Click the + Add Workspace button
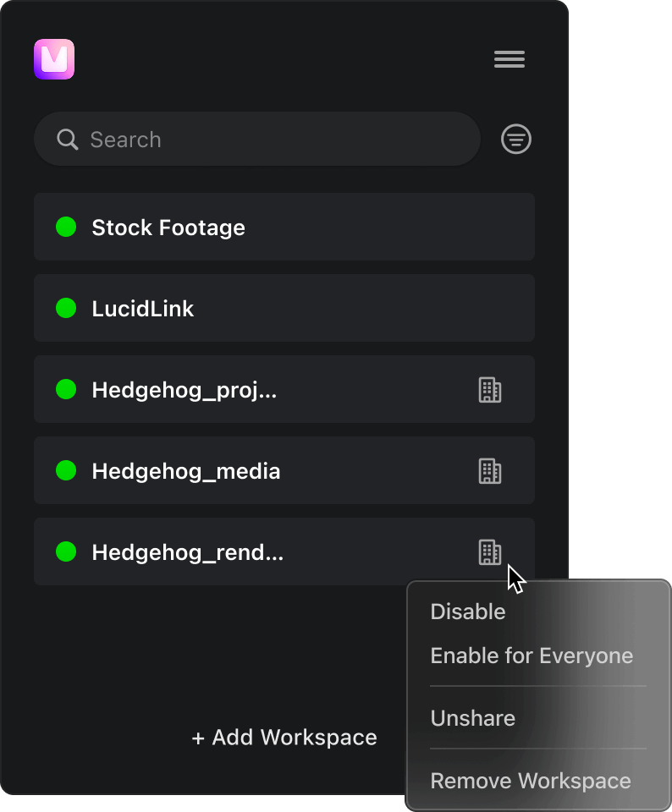This screenshot has height=812, width=672. (x=284, y=738)
